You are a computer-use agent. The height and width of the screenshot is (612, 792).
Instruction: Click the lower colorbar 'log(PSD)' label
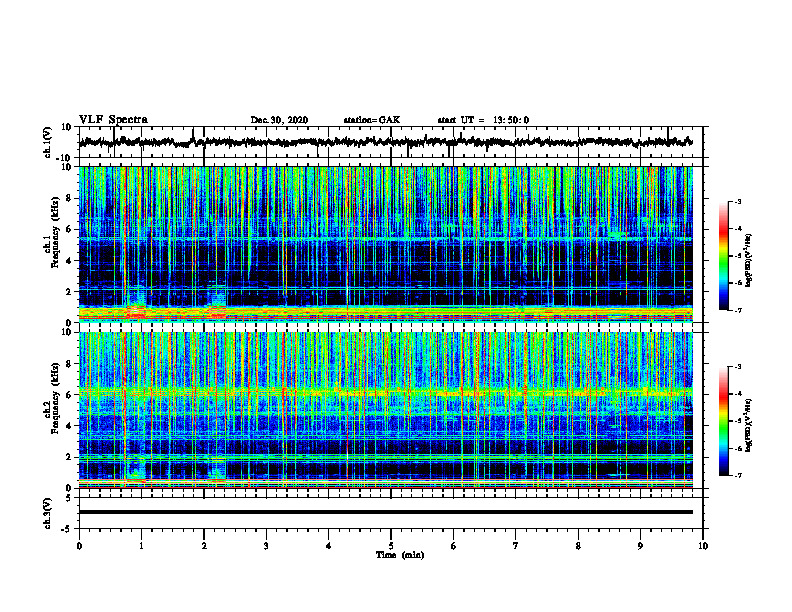point(749,425)
